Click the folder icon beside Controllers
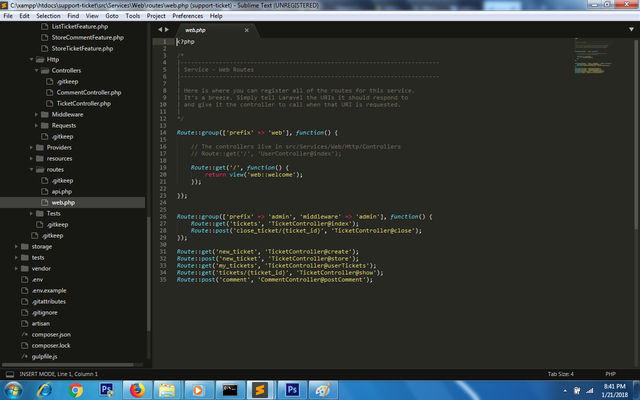 [45, 71]
